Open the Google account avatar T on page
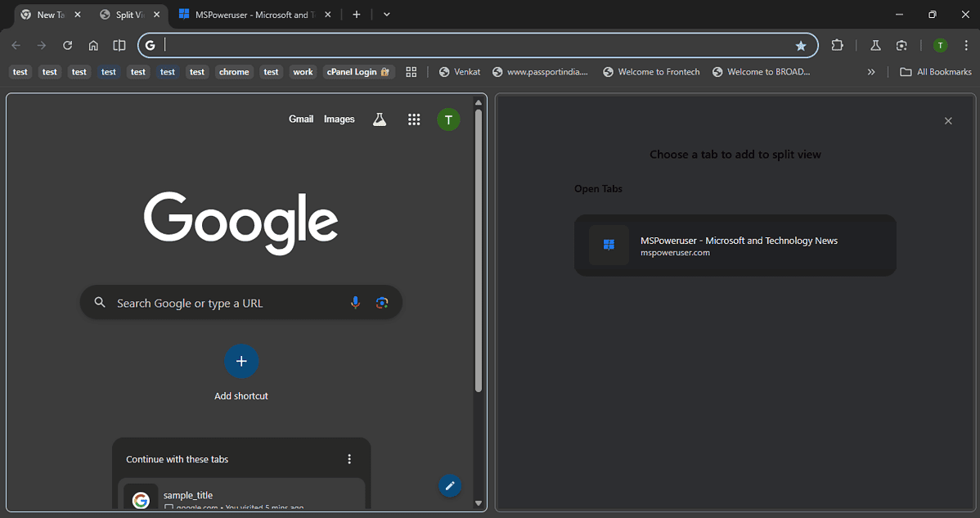 pos(448,119)
